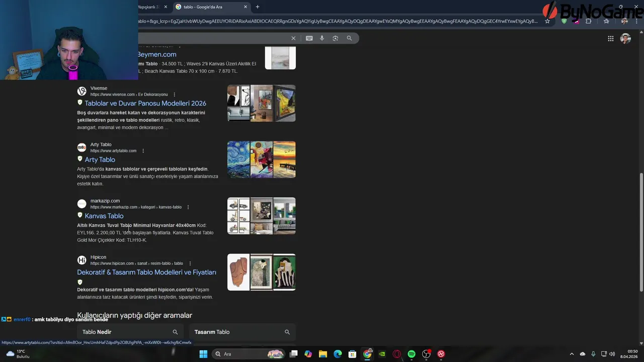Click the Vivense site favicon
The width and height of the screenshot is (644, 362).
point(82,92)
